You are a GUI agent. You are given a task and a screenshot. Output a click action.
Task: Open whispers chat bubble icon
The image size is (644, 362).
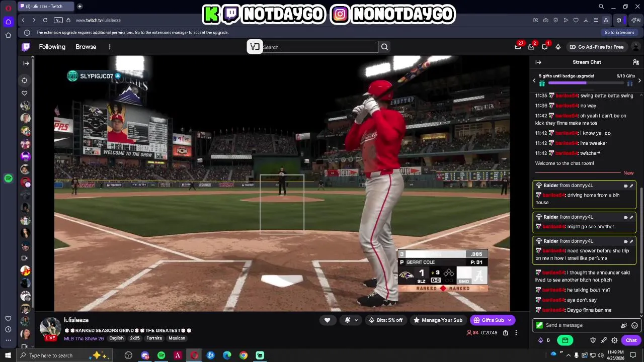[545, 47]
